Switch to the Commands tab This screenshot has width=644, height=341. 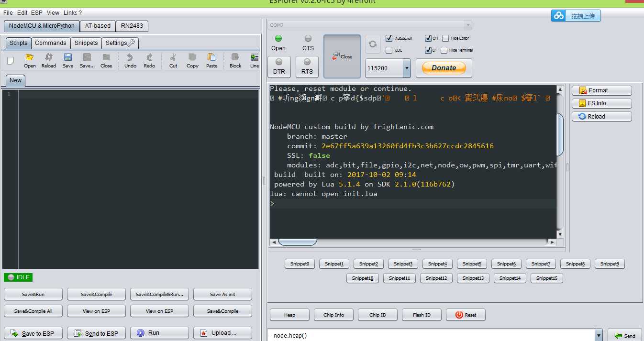click(x=51, y=43)
